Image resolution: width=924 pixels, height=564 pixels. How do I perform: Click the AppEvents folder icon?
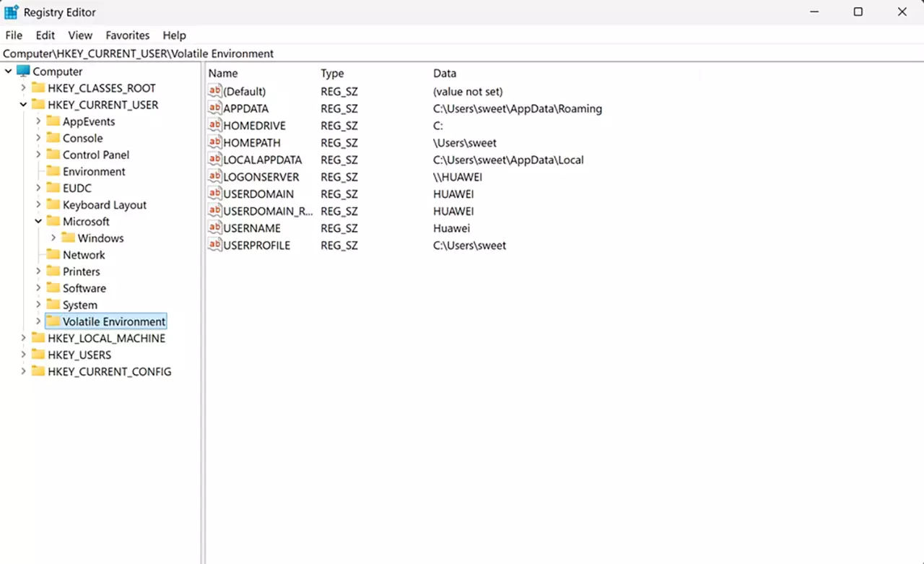point(53,121)
